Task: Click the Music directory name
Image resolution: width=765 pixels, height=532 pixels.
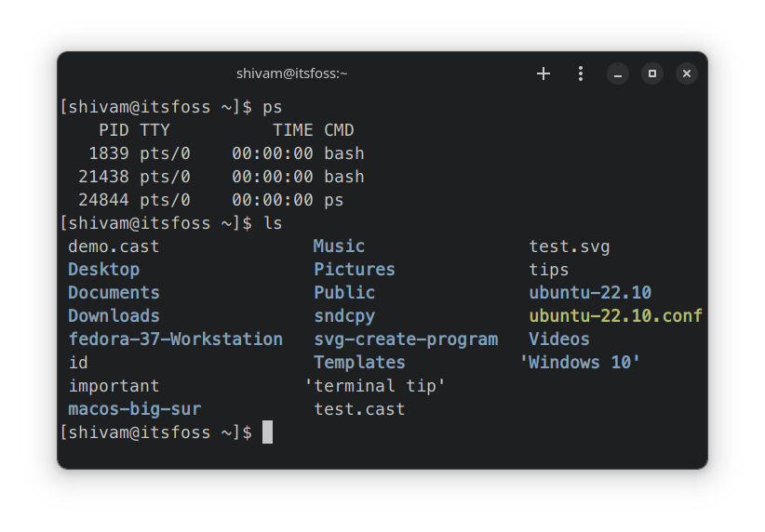Action: click(x=339, y=246)
